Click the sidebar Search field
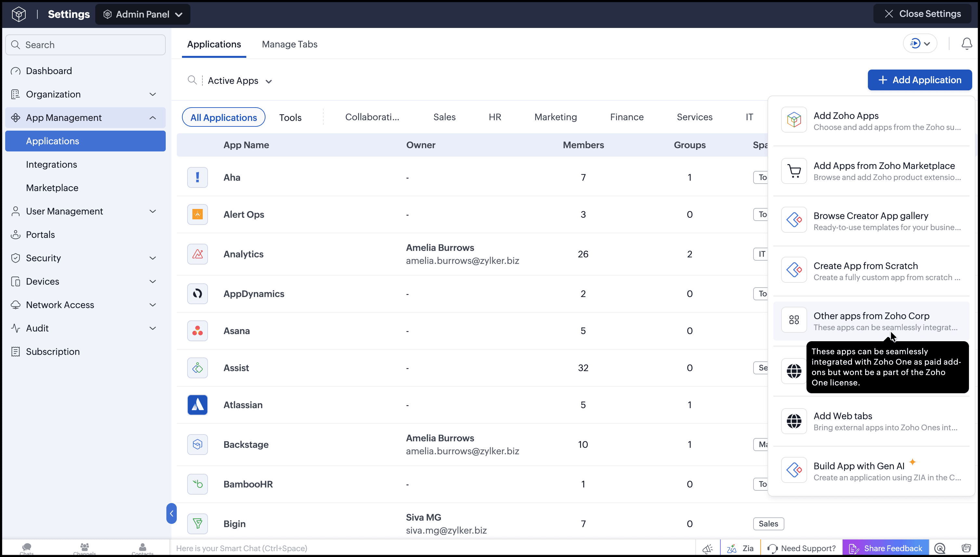 coord(85,45)
